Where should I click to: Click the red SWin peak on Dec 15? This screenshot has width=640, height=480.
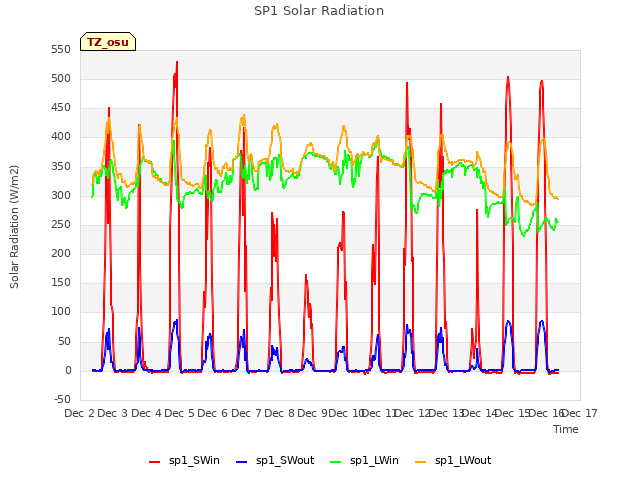tap(508, 77)
